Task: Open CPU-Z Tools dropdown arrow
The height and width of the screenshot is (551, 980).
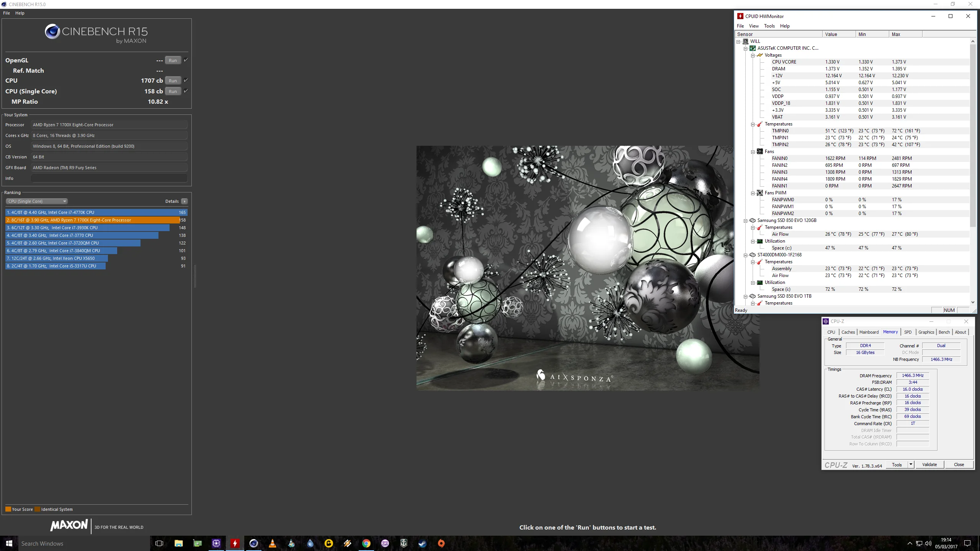Action: click(911, 465)
